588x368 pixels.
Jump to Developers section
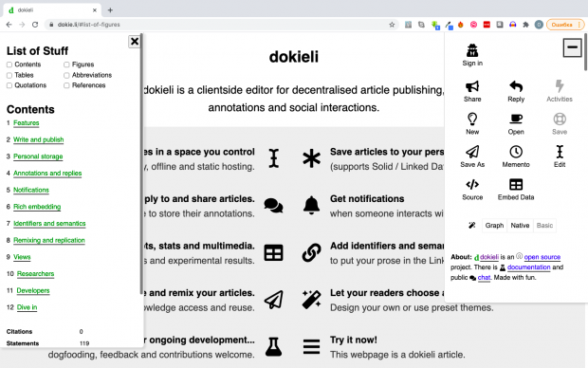tap(33, 290)
